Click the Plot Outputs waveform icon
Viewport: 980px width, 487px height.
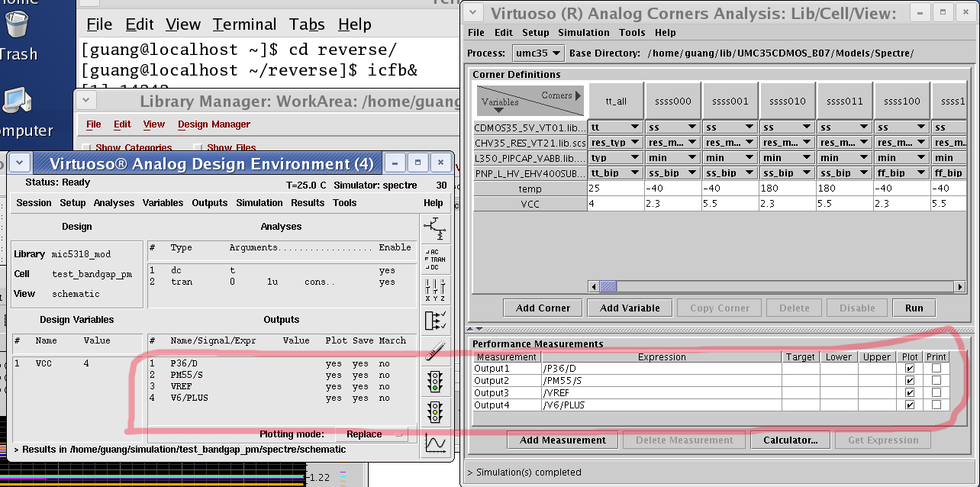pos(435,443)
